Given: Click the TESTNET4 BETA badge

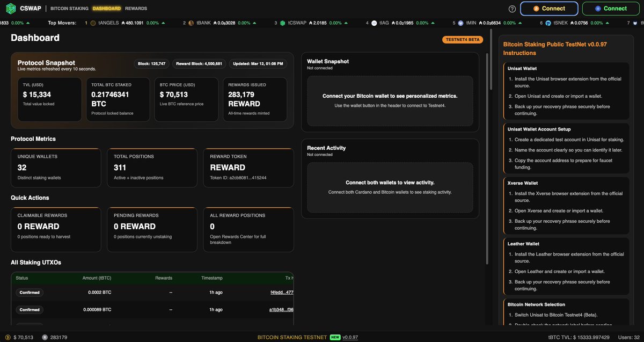Looking at the screenshot, I should click(x=462, y=39).
